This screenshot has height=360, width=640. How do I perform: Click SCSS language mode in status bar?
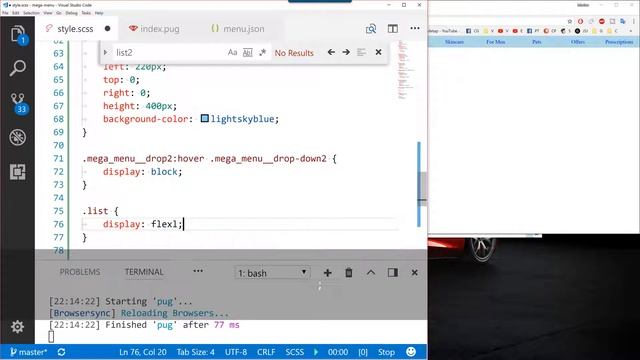(294, 352)
